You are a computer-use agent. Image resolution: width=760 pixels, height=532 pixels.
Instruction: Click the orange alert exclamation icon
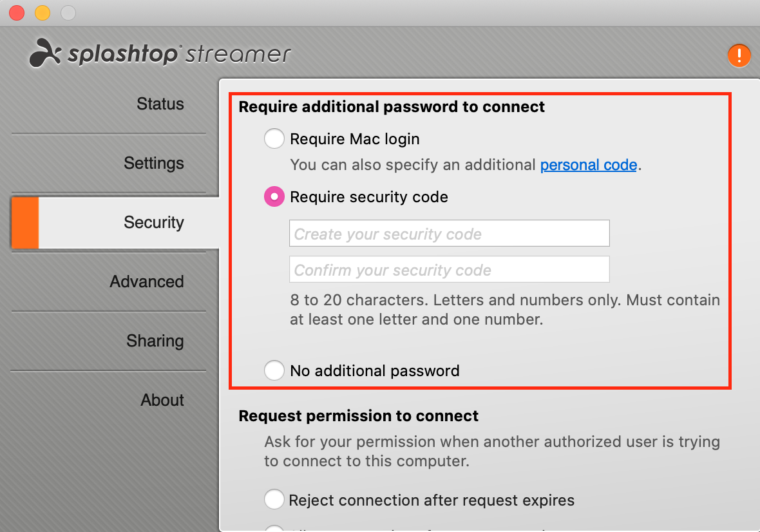739,55
